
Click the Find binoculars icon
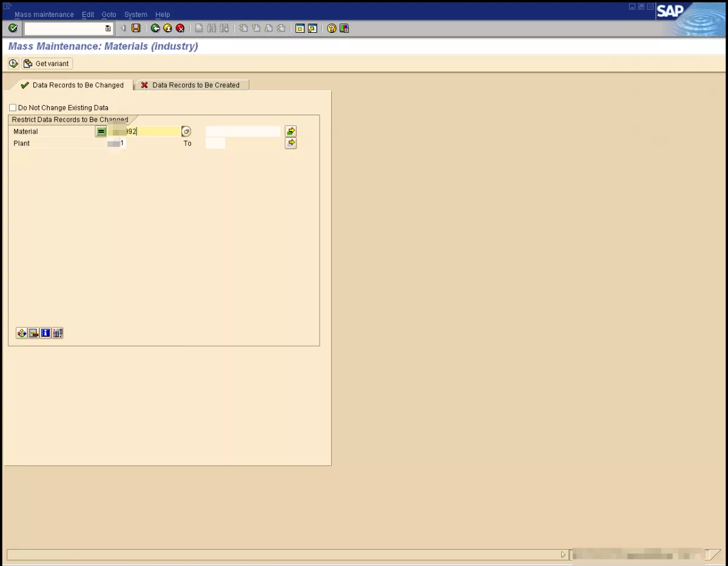click(x=212, y=29)
